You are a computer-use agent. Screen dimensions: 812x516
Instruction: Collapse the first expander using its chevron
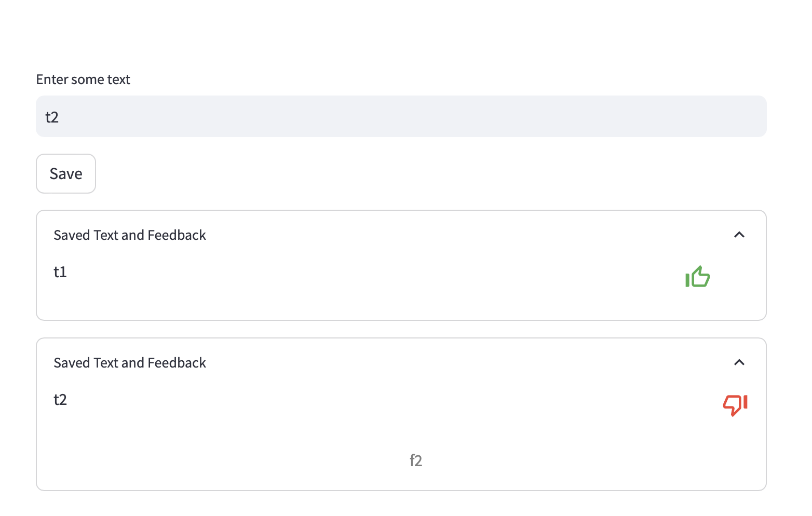tap(739, 235)
